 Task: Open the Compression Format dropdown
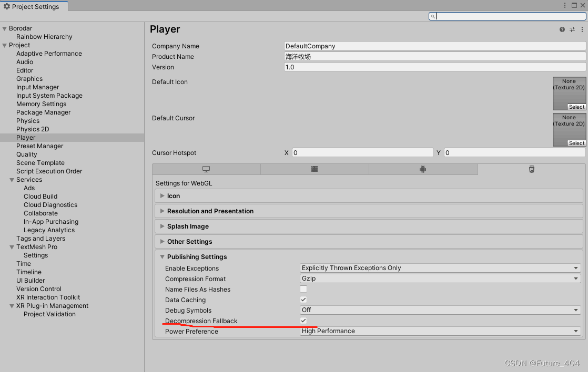pyautogui.click(x=440, y=278)
